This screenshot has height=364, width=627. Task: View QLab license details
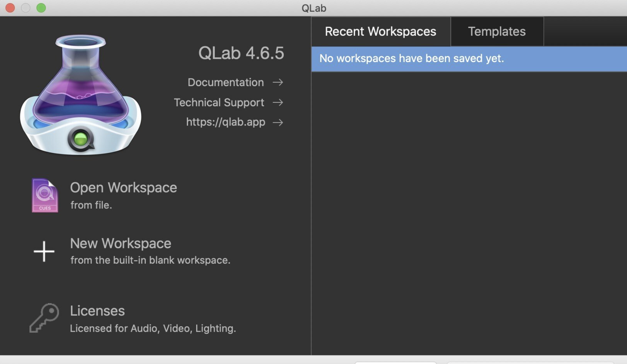(98, 311)
